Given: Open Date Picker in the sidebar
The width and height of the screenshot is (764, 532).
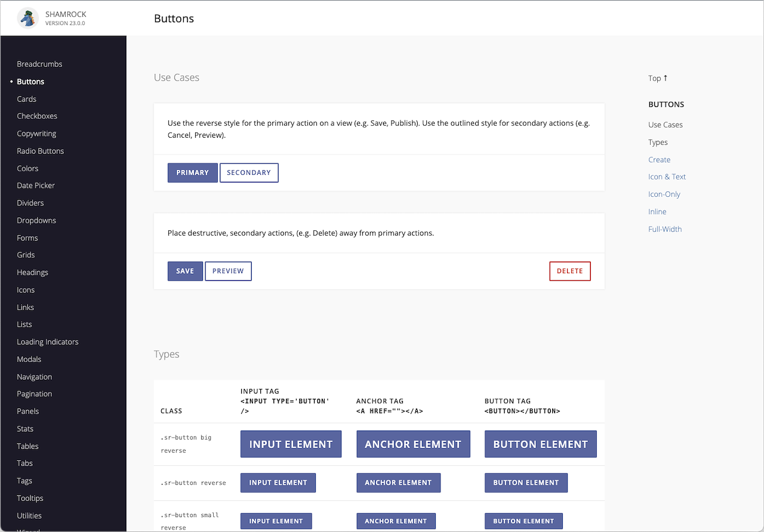Looking at the screenshot, I should 36,185.
